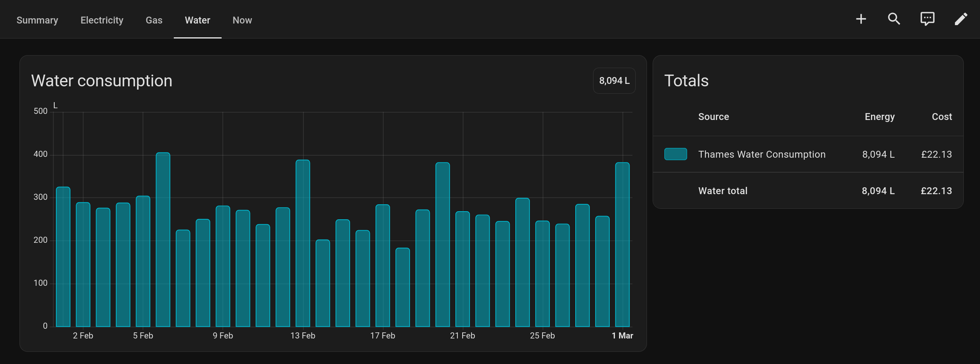Click the 25 Feb bar in chart

point(542,274)
